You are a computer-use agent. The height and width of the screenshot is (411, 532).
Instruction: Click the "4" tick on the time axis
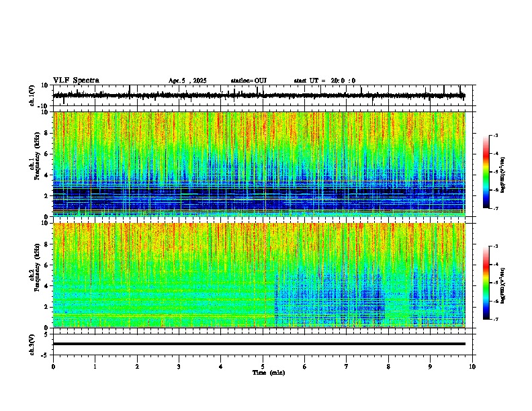[x=221, y=367]
